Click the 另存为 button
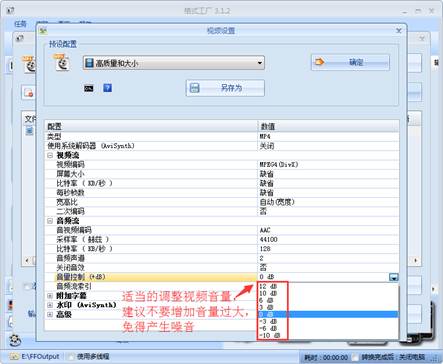 225,88
